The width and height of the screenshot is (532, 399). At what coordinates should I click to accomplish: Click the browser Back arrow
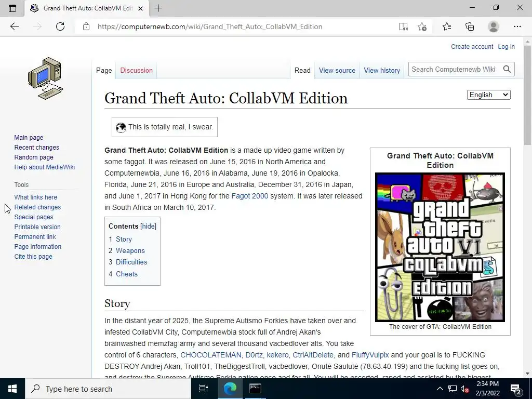pyautogui.click(x=14, y=26)
